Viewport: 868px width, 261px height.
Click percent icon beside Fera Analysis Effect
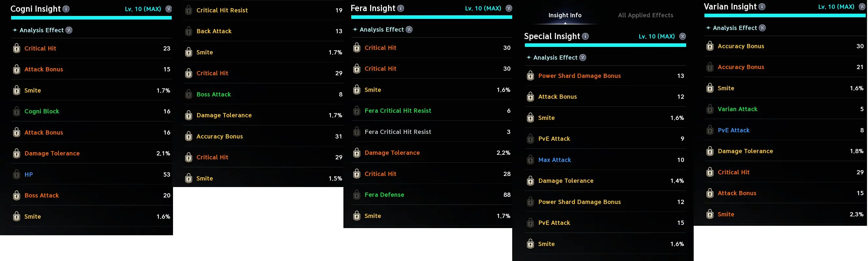click(x=409, y=30)
